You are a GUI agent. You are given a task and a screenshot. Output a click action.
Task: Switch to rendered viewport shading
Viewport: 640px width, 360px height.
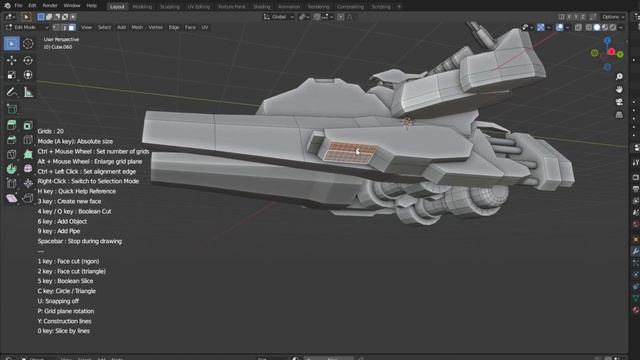coord(612,27)
